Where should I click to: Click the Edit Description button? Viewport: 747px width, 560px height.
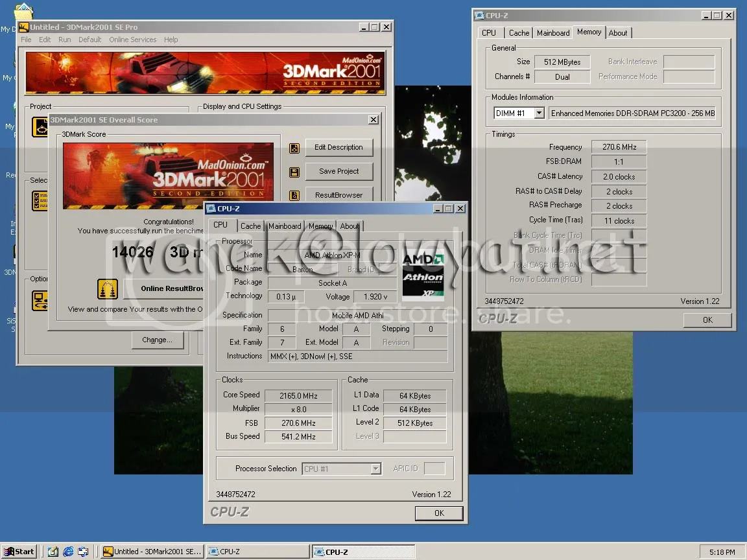click(338, 148)
